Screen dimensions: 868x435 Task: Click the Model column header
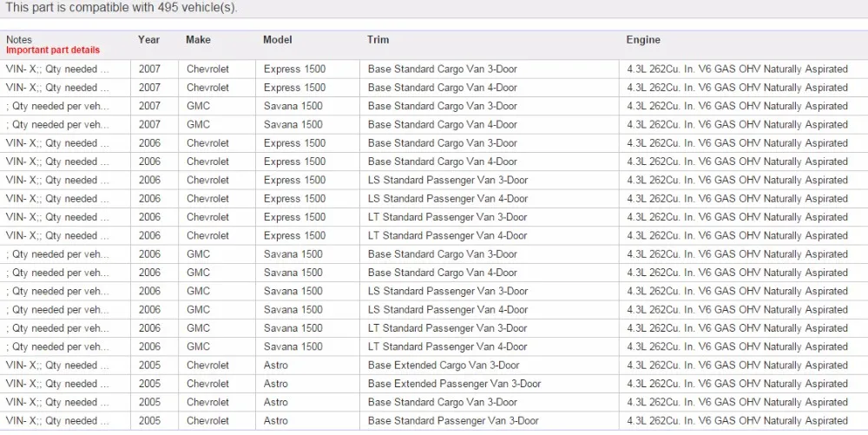(278, 40)
